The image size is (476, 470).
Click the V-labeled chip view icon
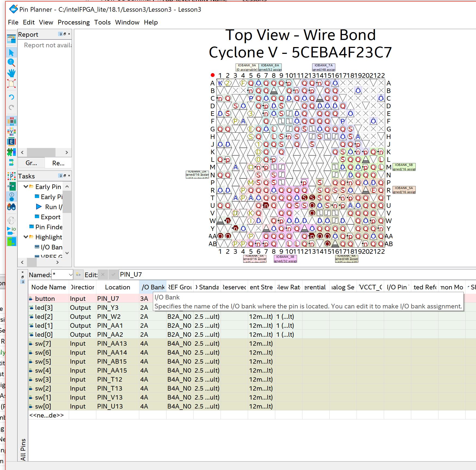(x=11, y=131)
